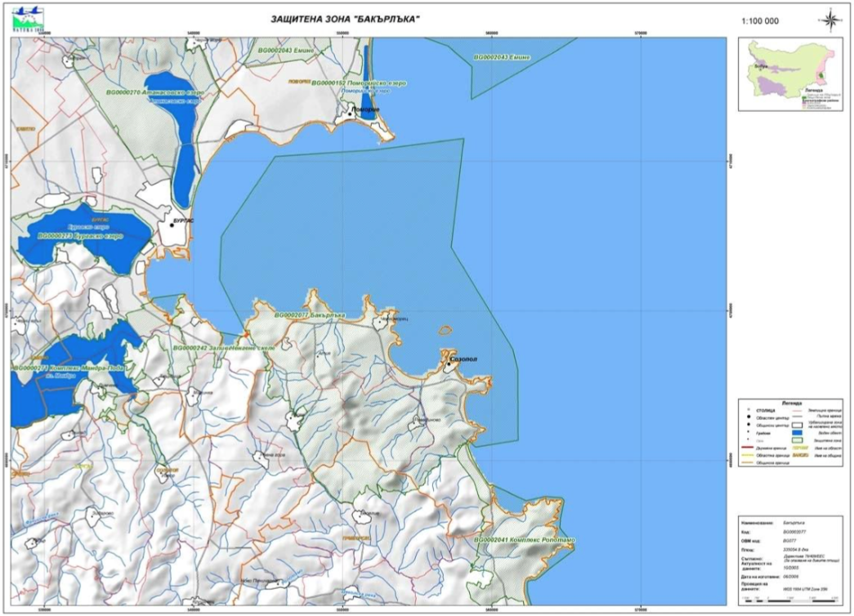This screenshot has height=616, width=854.
Task: Select the BG0000273 Бургаско езеро label
Action: [80, 237]
